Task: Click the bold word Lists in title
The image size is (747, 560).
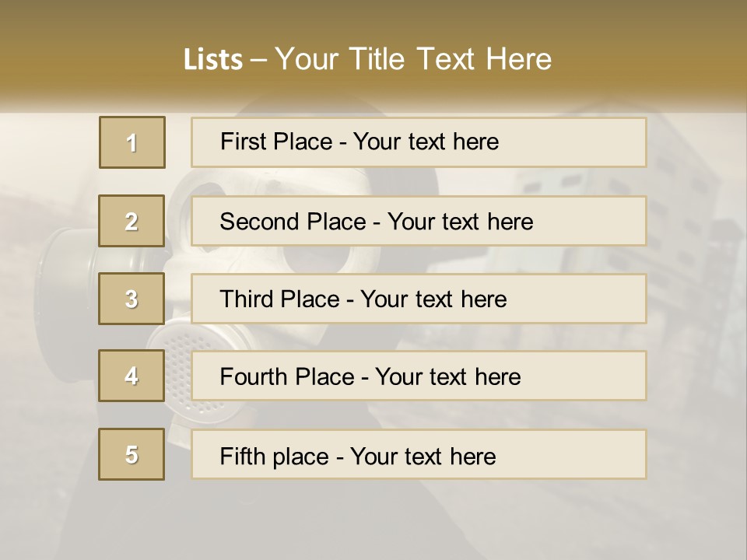Action: (x=213, y=59)
